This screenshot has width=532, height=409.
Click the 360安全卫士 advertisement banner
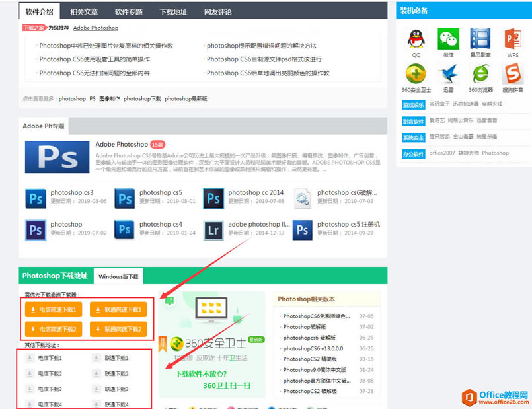point(211,344)
